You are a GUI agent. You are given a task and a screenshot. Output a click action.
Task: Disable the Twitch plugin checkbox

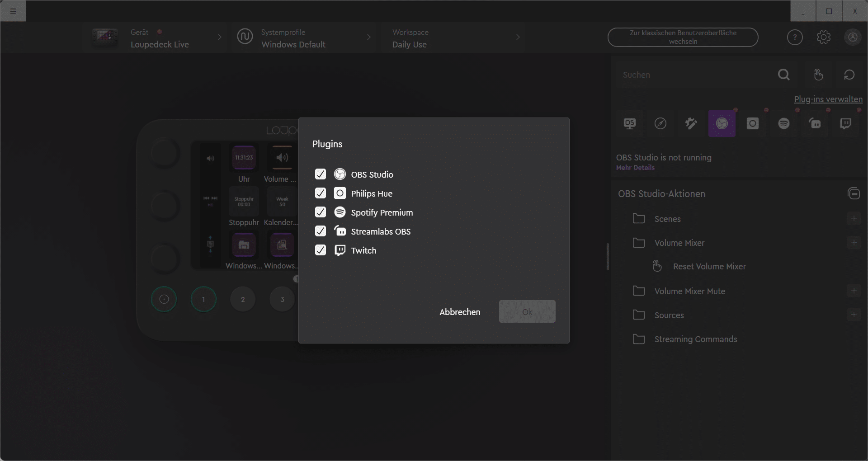(321, 250)
